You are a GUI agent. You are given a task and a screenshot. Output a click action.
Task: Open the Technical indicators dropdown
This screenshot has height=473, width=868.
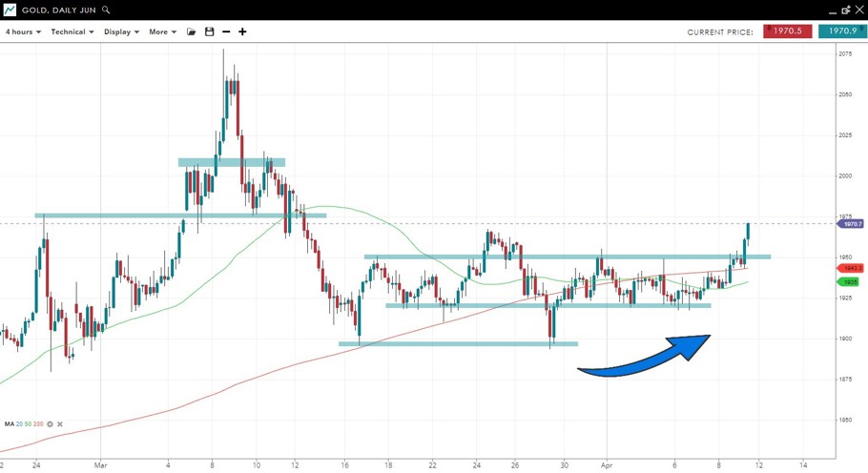[72, 31]
